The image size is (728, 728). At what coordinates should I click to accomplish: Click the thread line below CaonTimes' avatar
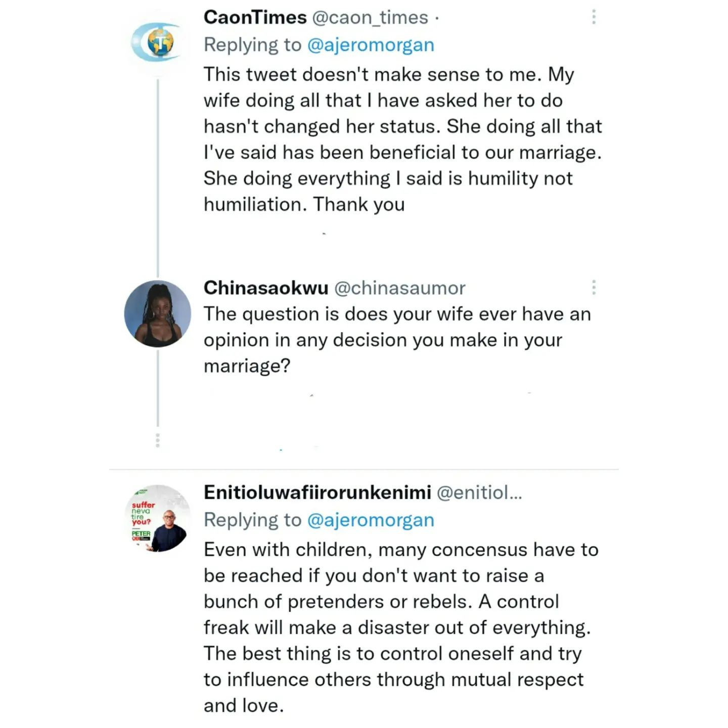tap(158, 177)
